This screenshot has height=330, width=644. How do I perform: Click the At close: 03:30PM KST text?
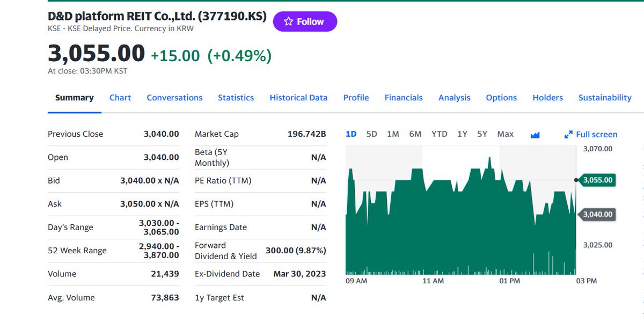click(87, 71)
